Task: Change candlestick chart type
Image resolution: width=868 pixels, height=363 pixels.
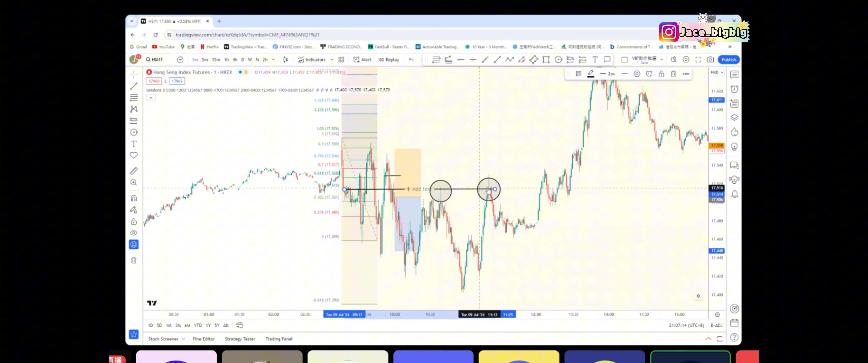Action: tap(286, 59)
